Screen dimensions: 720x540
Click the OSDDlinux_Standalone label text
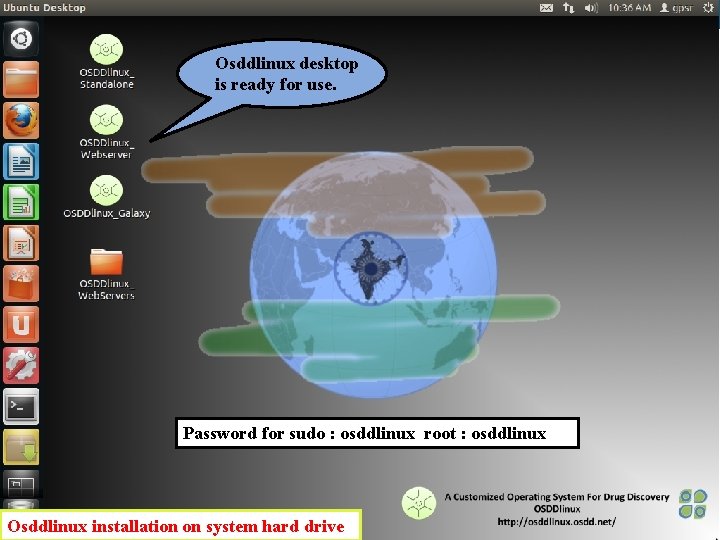tap(107, 79)
